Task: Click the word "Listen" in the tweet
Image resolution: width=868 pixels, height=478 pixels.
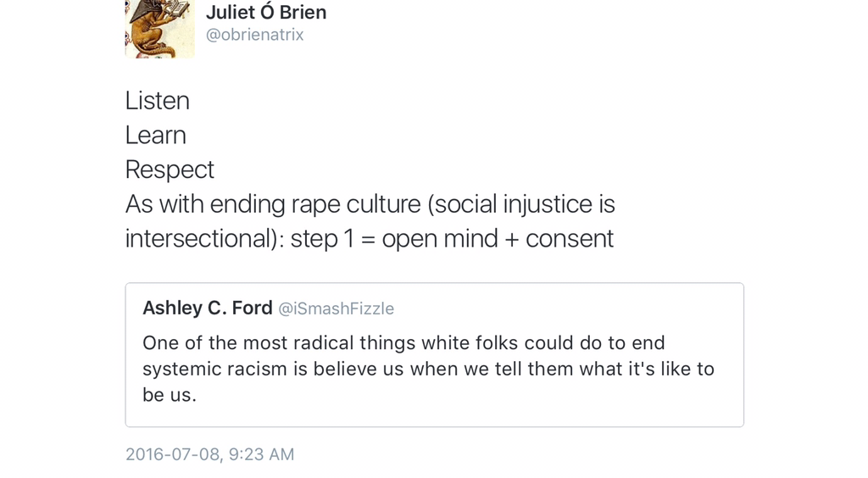Action: pyautogui.click(x=157, y=101)
